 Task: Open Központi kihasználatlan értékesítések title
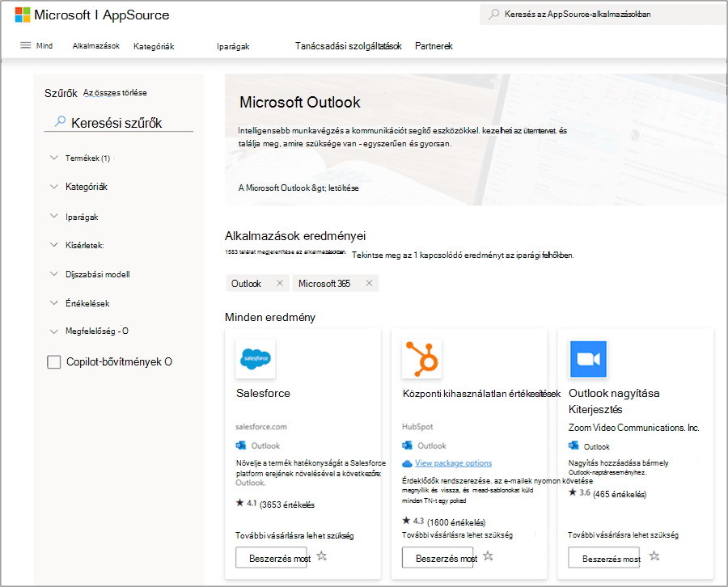(481, 394)
